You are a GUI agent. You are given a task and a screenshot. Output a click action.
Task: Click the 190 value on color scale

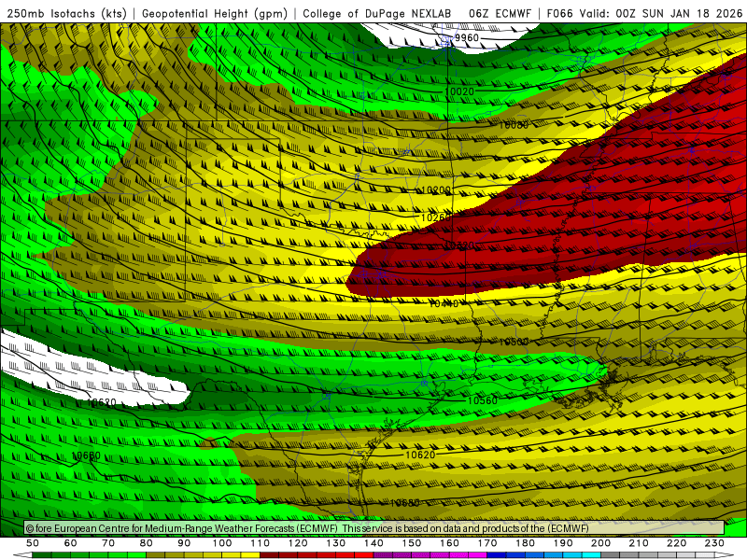click(x=563, y=543)
